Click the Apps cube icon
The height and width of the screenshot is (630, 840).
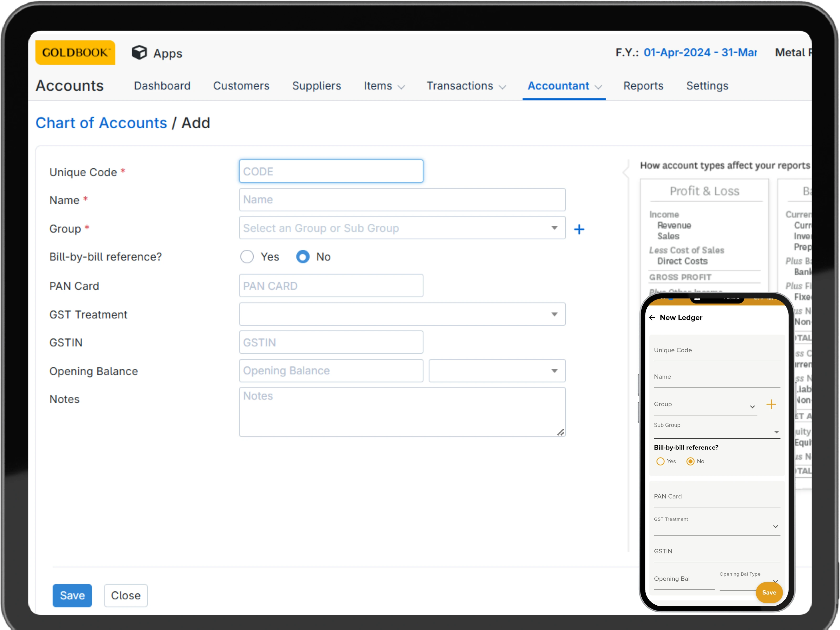click(x=139, y=52)
